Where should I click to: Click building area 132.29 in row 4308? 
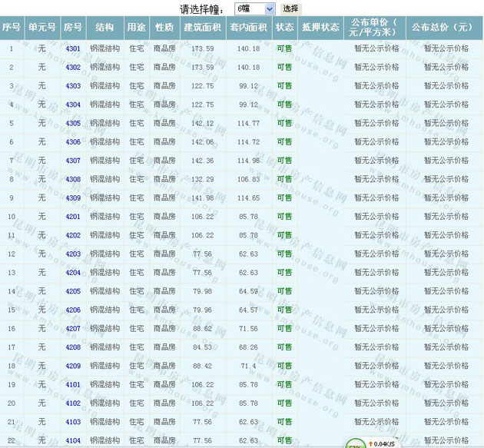point(203,179)
